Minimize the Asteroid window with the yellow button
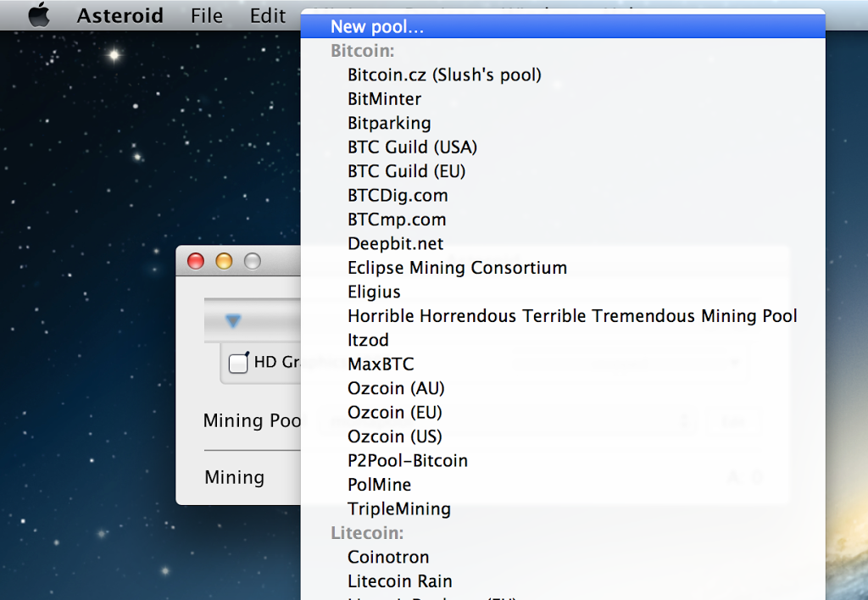This screenshot has height=600, width=868. pyautogui.click(x=224, y=261)
